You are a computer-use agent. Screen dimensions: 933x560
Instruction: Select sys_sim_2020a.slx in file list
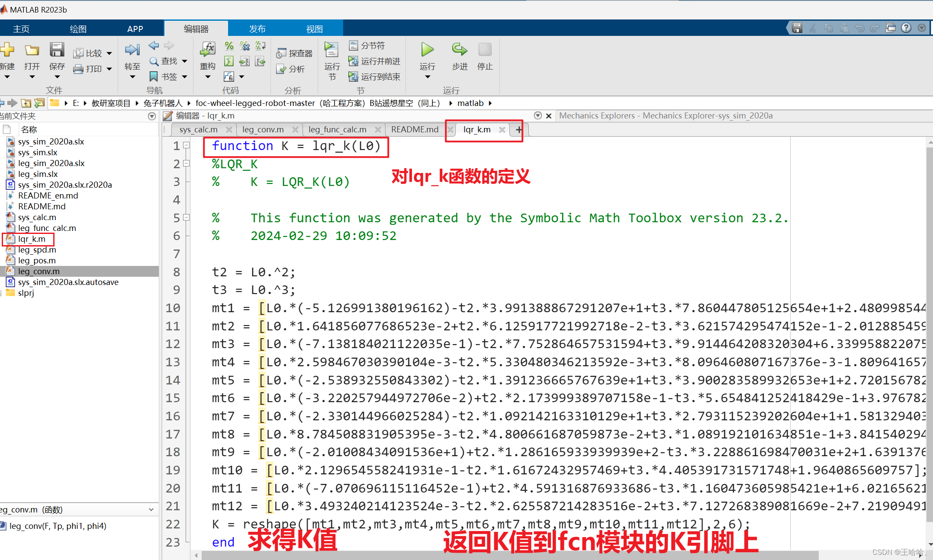(x=51, y=141)
